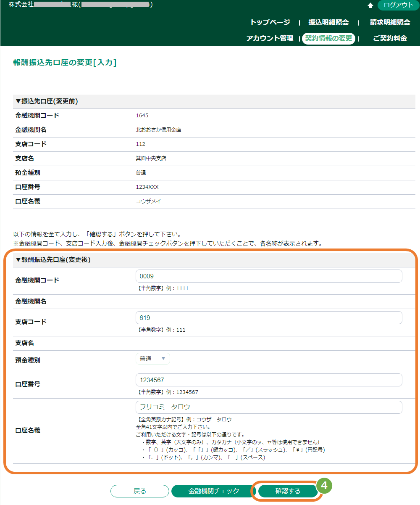This screenshot has height=505, width=420.
Task: Click the hint 【半角数字】例：1234567
Action: click(168, 392)
